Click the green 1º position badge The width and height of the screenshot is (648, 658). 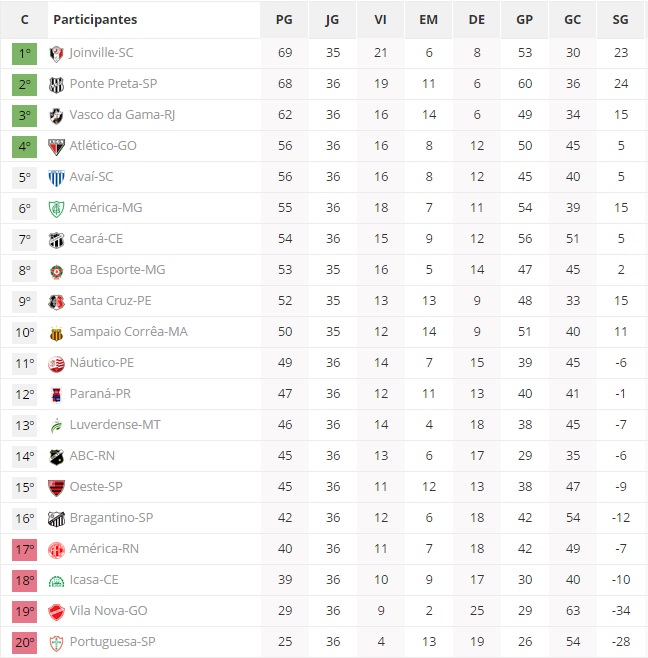(24, 54)
